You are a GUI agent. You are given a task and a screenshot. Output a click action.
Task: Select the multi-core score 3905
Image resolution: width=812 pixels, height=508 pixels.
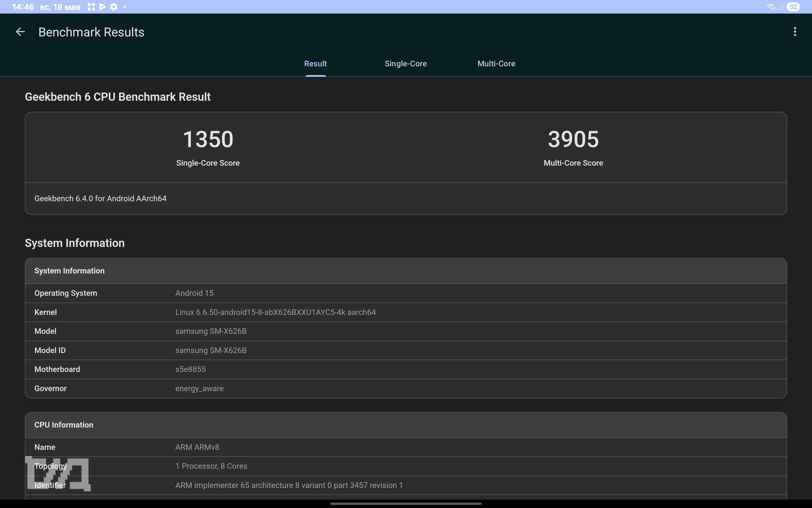[x=573, y=139]
